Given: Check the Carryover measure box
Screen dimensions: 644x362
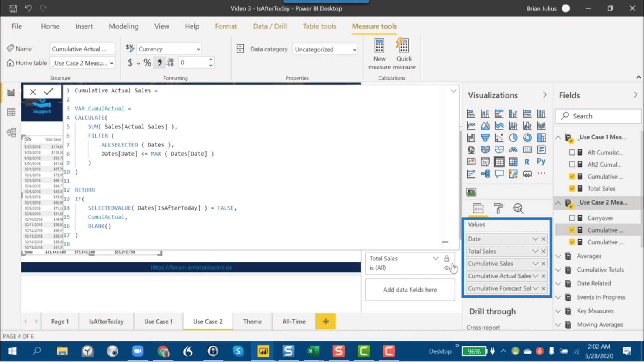Looking at the screenshot, I should tap(572, 218).
